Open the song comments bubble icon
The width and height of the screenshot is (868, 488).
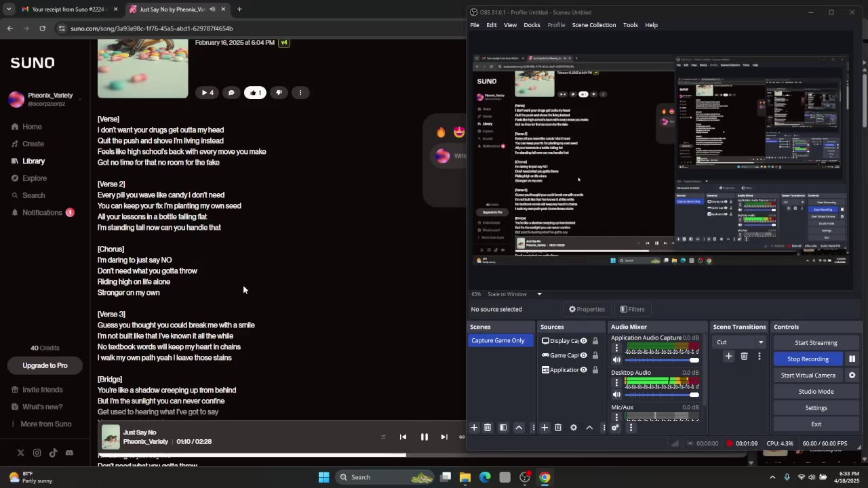tap(231, 93)
